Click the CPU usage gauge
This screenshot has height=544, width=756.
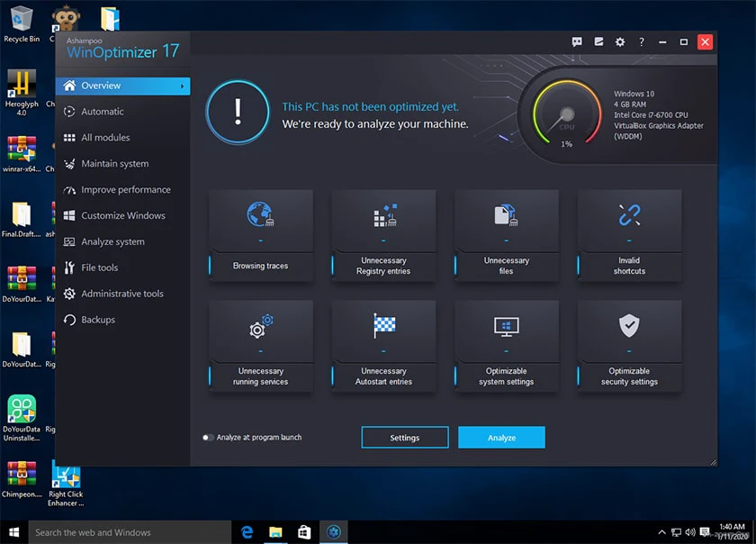(x=567, y=114)
